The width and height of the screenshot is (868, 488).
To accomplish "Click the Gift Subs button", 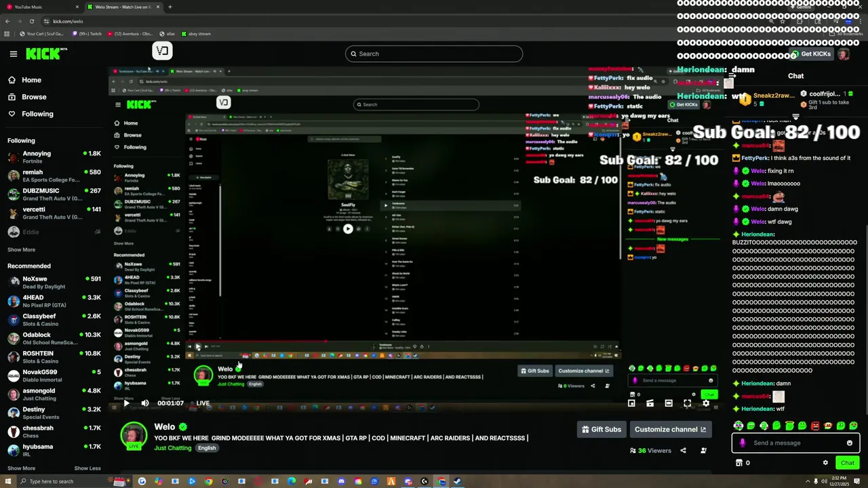I will 601,429.
